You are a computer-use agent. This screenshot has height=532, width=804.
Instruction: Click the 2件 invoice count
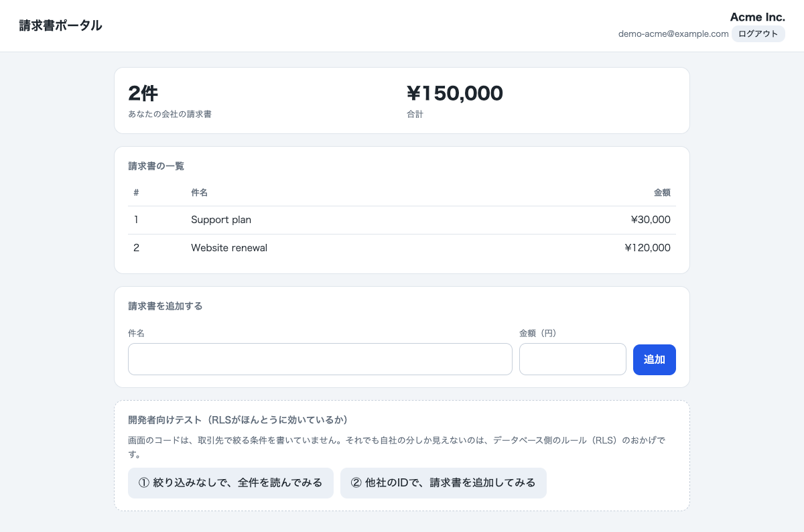143,93
